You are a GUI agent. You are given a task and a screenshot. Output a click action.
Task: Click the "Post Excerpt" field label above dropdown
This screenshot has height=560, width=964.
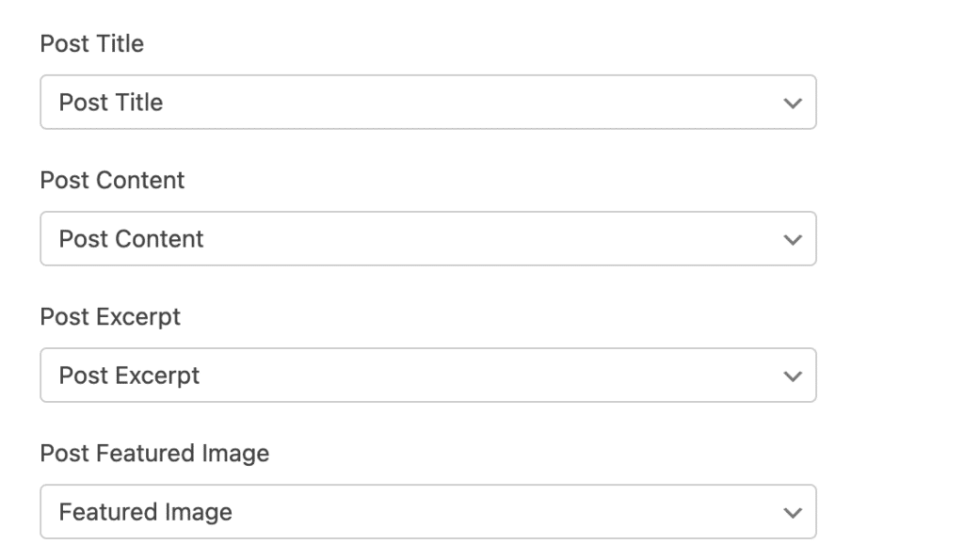[110, 317]
